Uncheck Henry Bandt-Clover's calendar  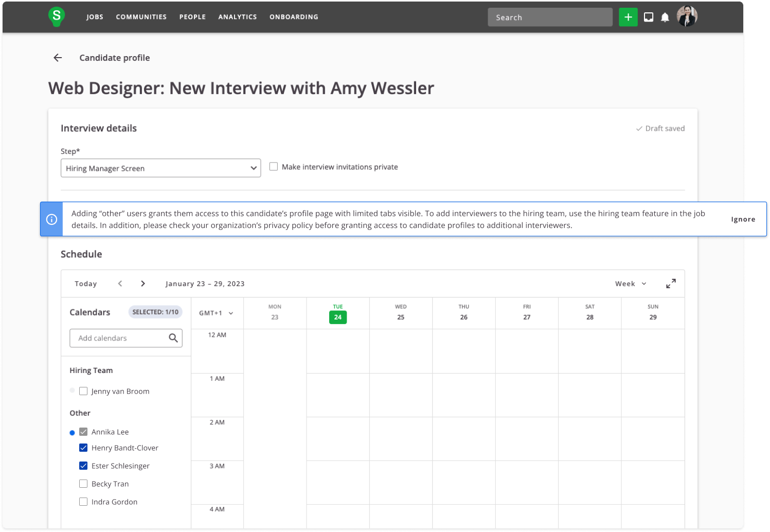pyautogui.click(x=83, y=448)
